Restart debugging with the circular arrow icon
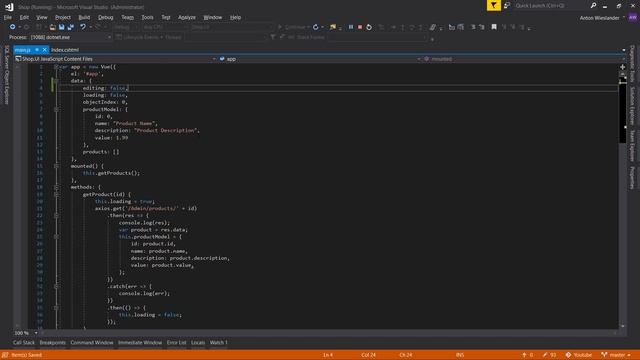The width and height of the screenshot is (640, 360). [x=369, y=27]
